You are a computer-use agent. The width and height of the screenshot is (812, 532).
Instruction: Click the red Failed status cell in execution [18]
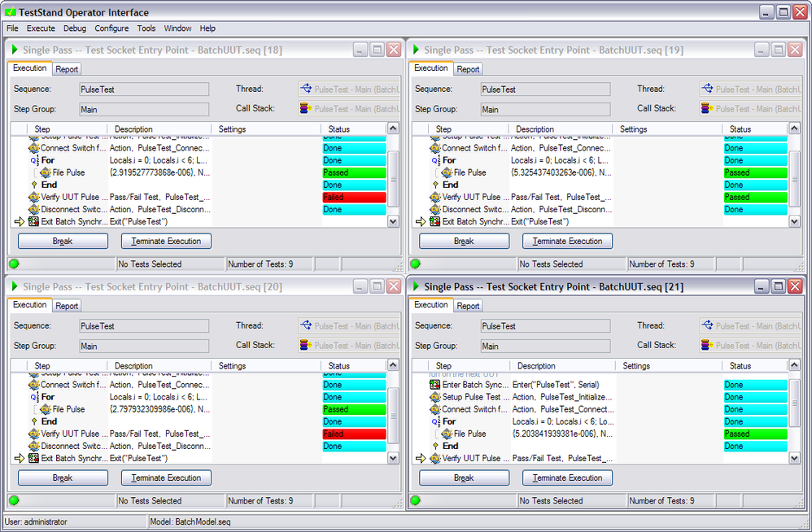(352, 198)
